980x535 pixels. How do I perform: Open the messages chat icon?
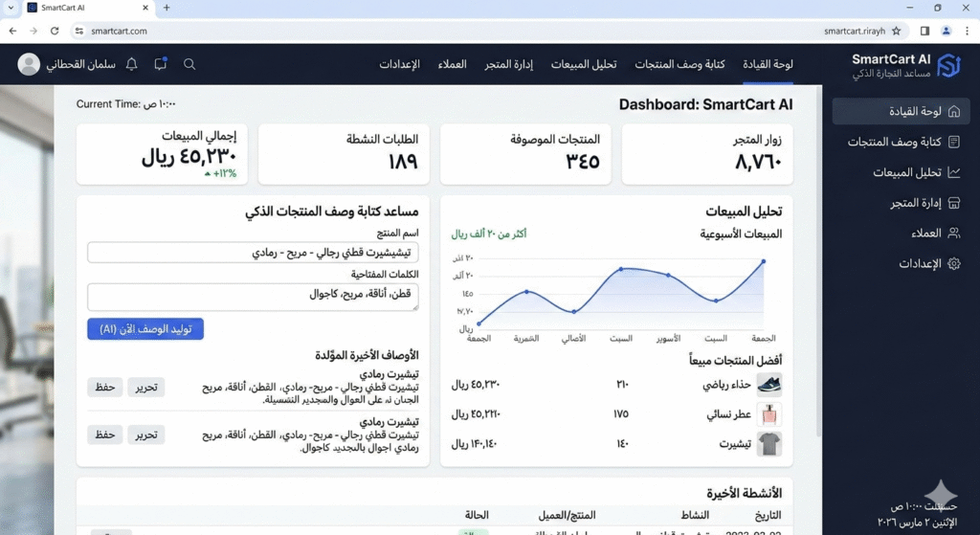point(161,63)
